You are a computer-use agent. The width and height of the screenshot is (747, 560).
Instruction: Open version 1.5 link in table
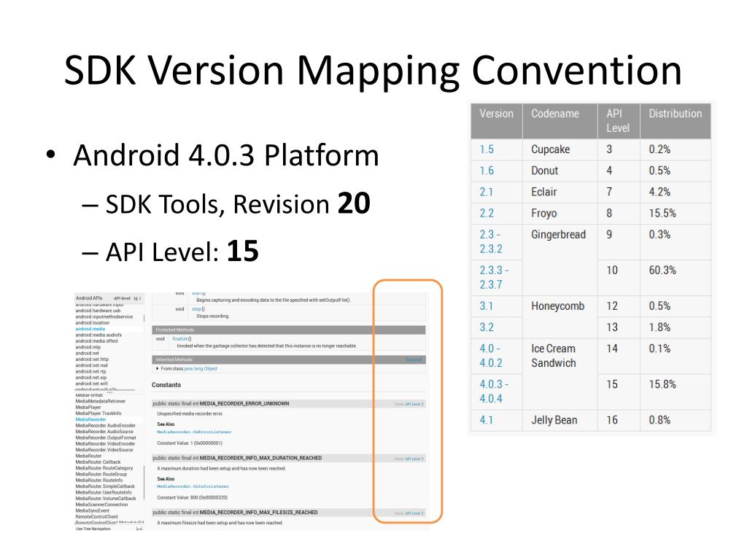coord(487,149)
